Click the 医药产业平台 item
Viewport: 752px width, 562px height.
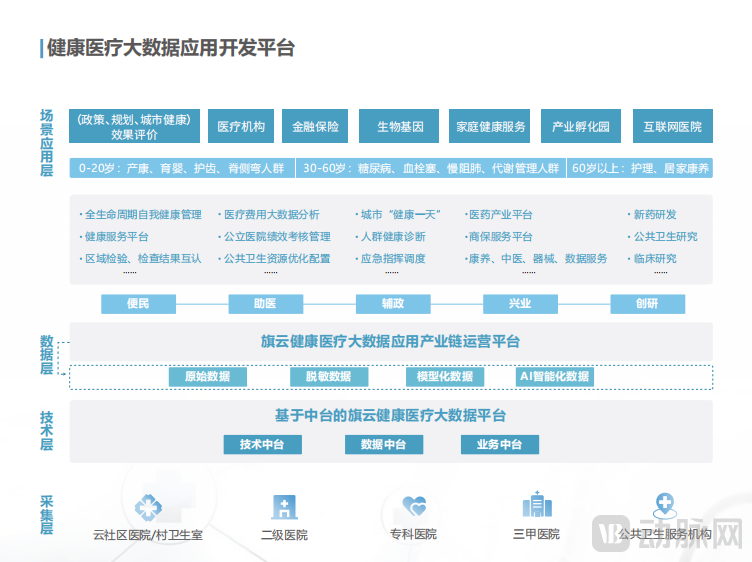[x=499, y=214]
